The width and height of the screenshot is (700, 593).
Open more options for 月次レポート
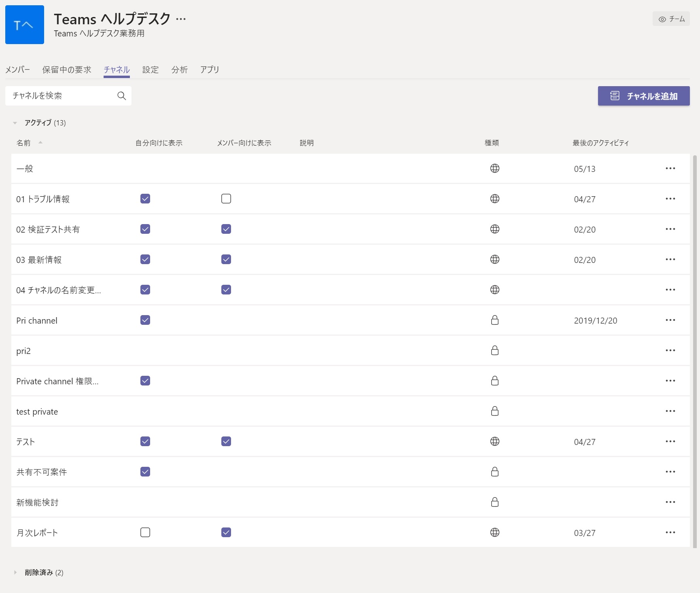pyautogui.click(x=670, y=532)
